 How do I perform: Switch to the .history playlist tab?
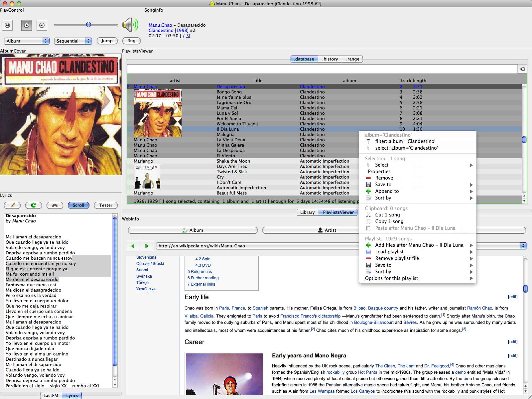tap(330, 59)
